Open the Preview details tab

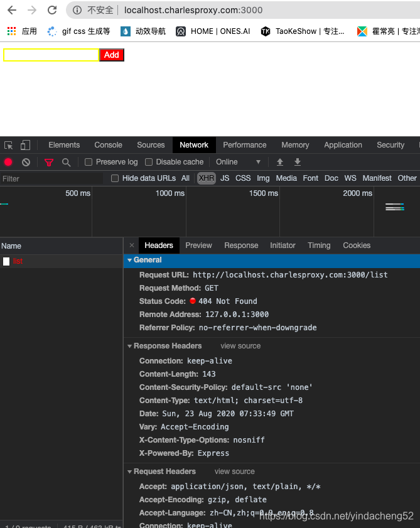(x=198, y=245)
